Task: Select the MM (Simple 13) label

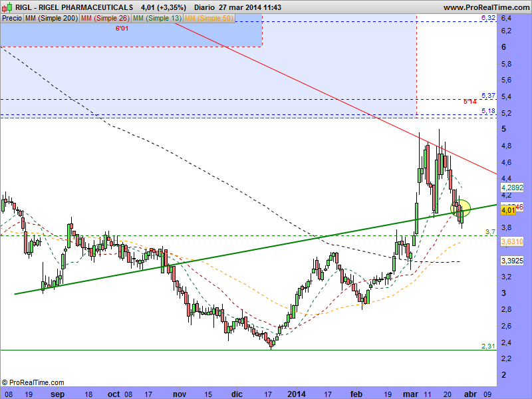Action: [x=157, y=19]
